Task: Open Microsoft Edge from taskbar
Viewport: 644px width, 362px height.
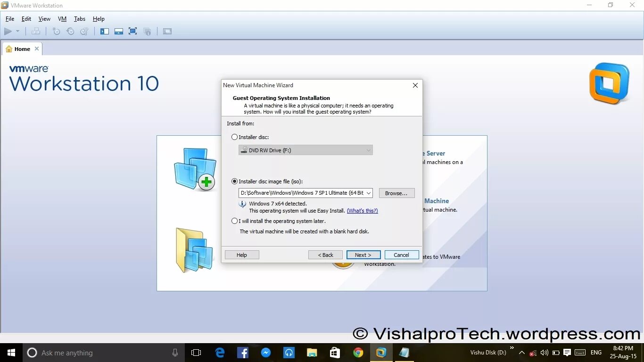Action: pyautogui.click(x=220, y=353)
